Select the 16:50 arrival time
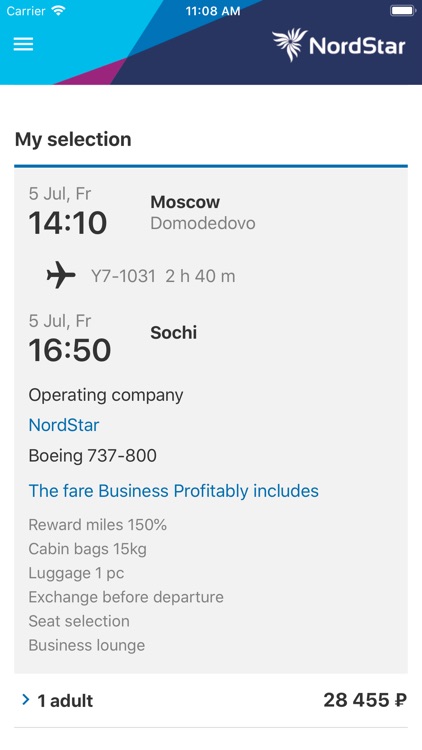 click(x=70, y=350)
